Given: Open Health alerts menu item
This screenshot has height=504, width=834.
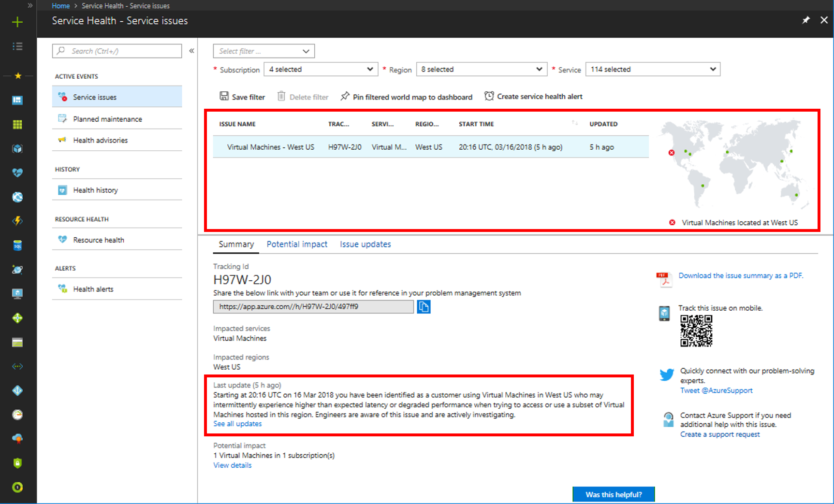Looking at the screenshot, I should point(117,289).
